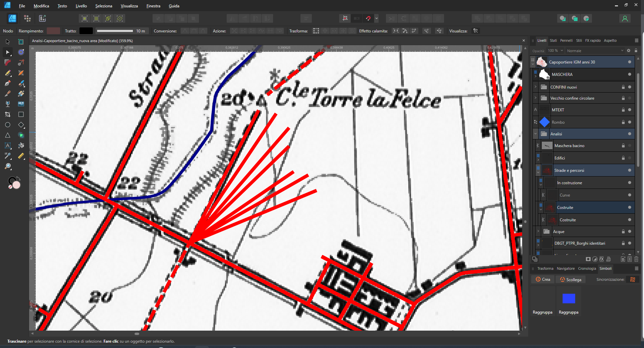The image size is (644, 348).
Task: Collapse the Strade e percorsi layer
Action: pos(538,172)
